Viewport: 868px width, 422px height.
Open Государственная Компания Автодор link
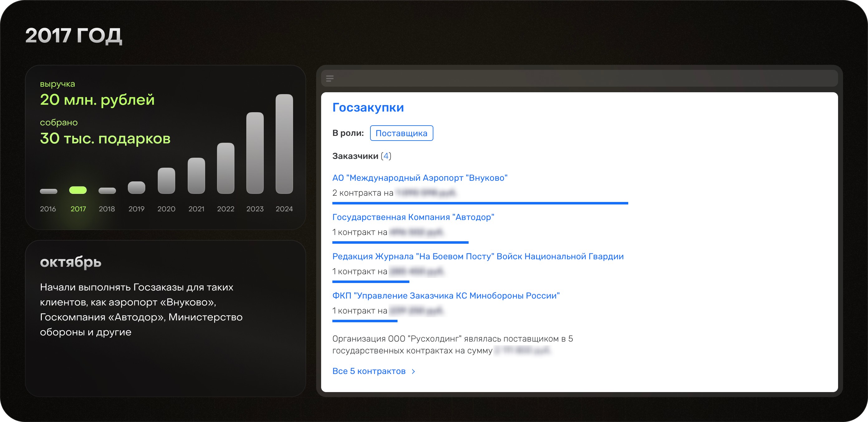pos(413,217)
